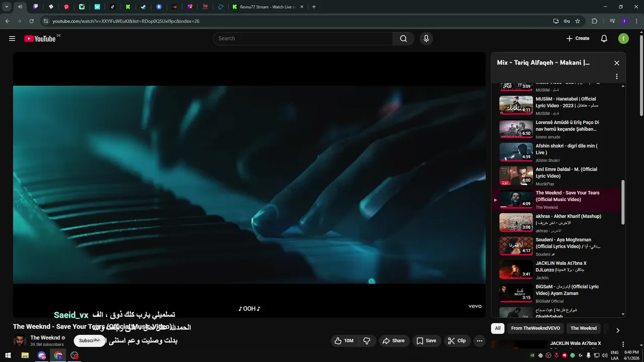Play Afshin shokri - digri dile min
The image size is (644, 362).
click(x=558, y=153)
